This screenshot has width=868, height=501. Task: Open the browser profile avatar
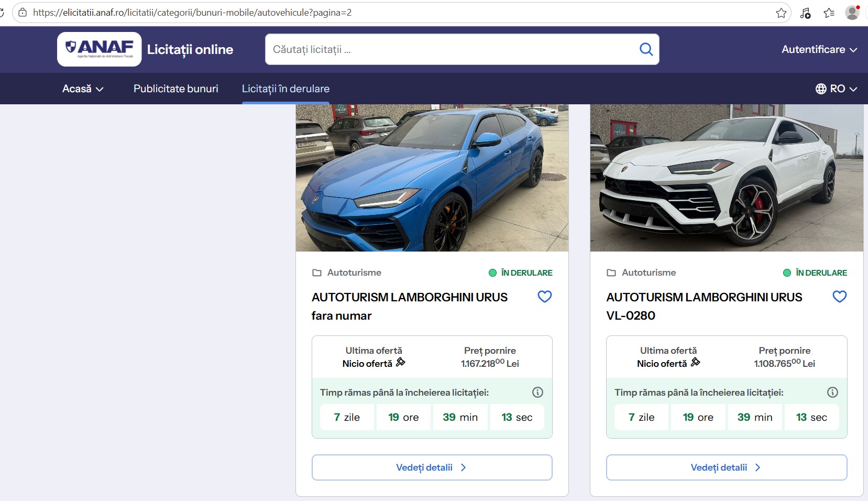(852, 13)
